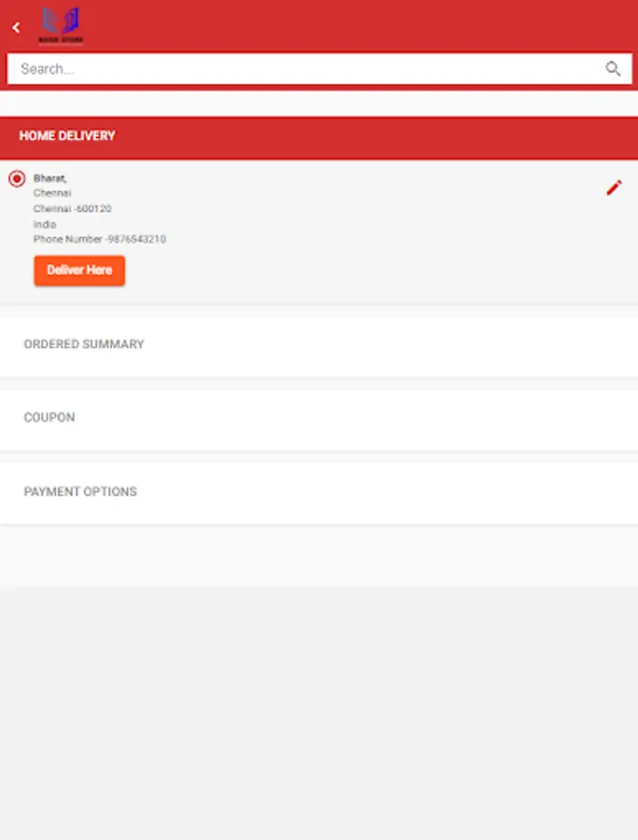Click the "India" country line
The image size is (638, 840).
coord(45,224)
